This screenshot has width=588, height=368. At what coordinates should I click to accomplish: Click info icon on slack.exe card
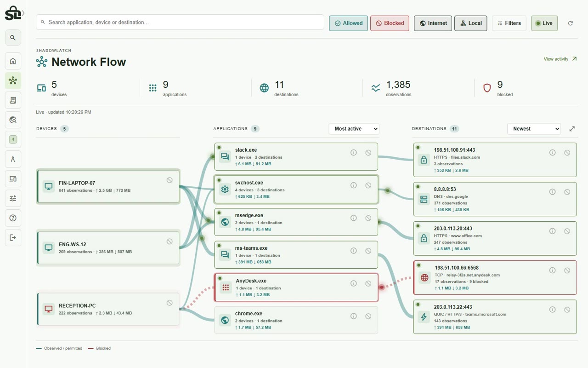[354, 152]
